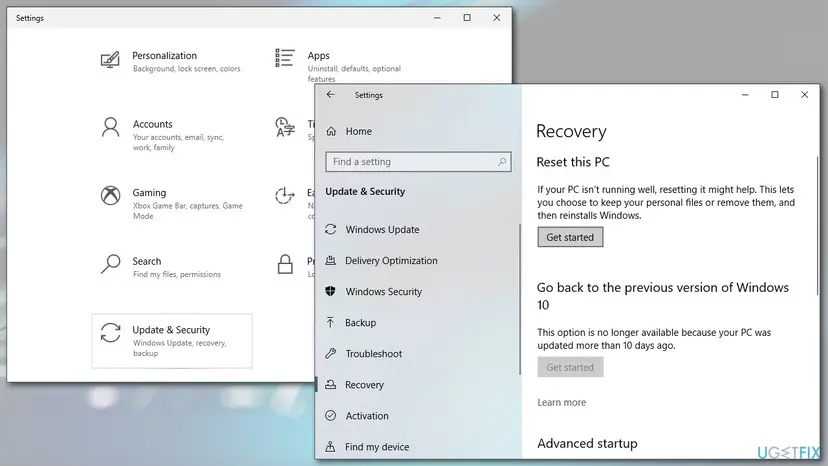Open the Learn more link
The width and height of the screenshot is (828, 466).
click(561, 402)
